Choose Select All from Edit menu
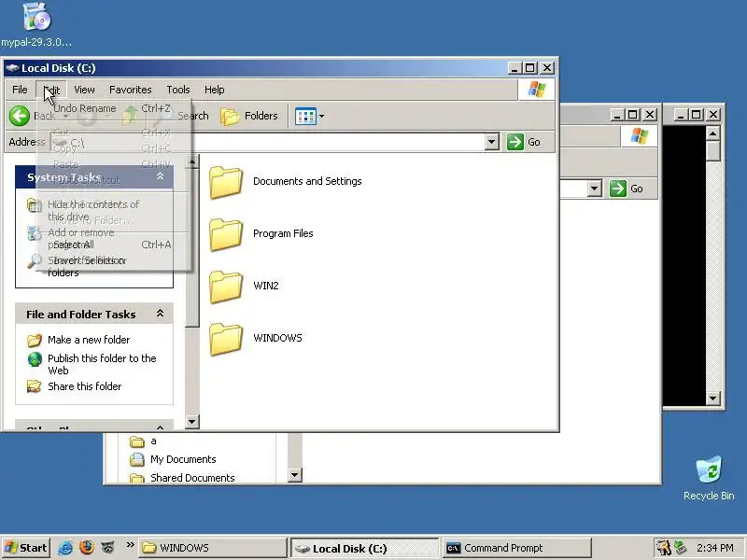The height and width of the screenshot is (560, 747). [113, 245]
